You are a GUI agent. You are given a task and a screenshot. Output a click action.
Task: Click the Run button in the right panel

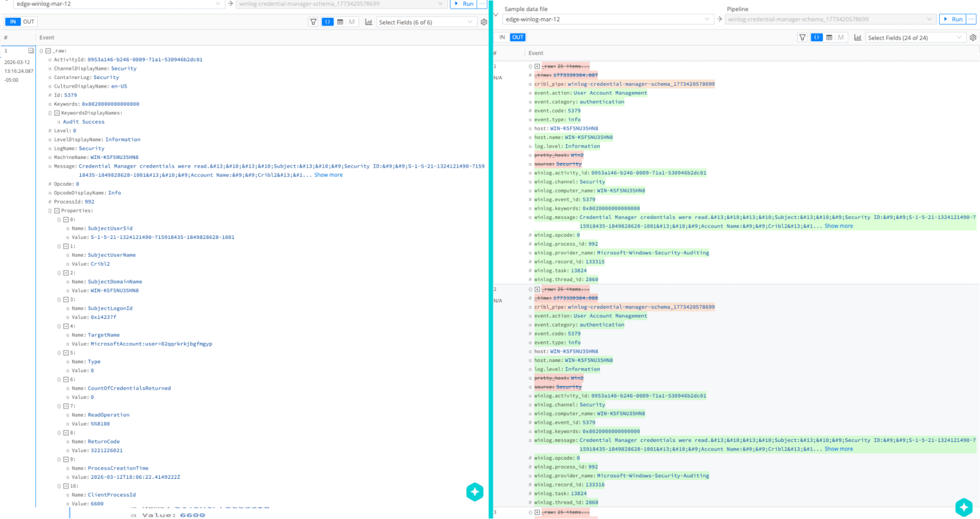954,19
